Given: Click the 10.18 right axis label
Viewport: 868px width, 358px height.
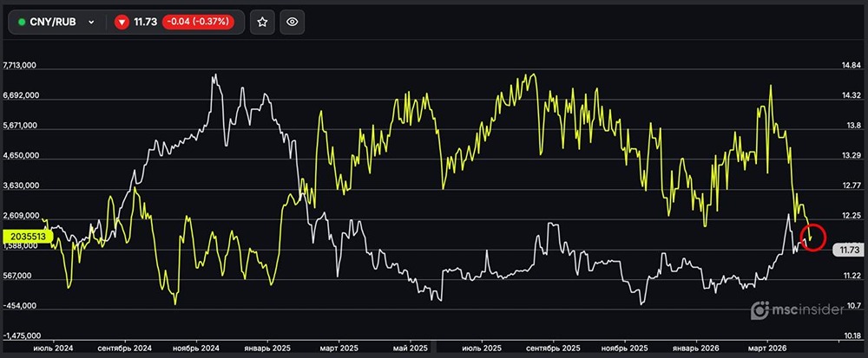Looking at the screenshot, I should (x=851, y=336).
